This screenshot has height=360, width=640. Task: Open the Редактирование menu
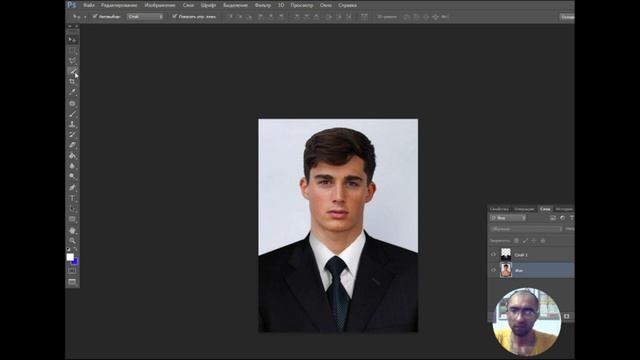coord(119,5)
